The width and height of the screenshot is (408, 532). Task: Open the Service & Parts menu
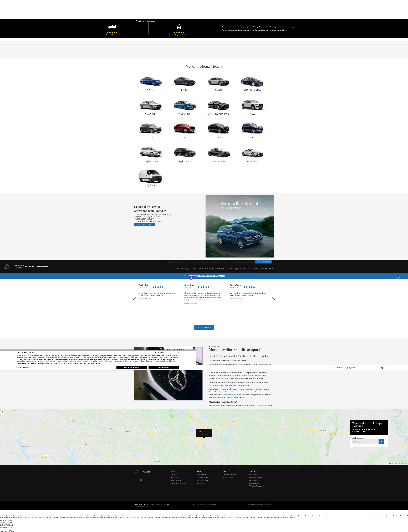click(247, 269)
